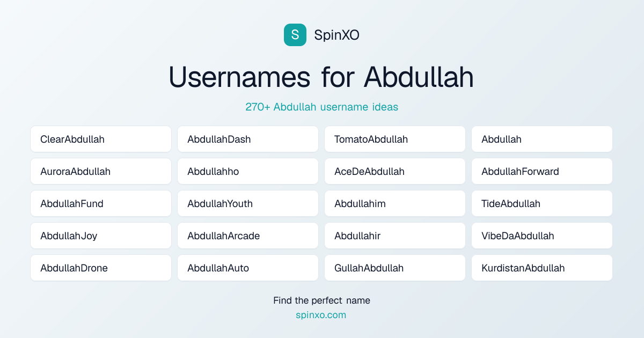
Task: Choose the AbdullahDrone username
Action: (x=101, y=268)
